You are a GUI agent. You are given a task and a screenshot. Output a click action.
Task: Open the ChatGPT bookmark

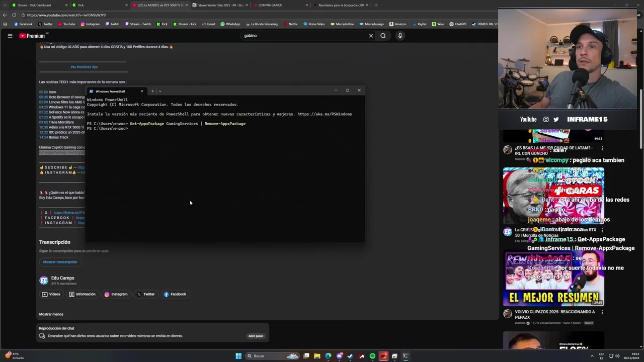458,24
